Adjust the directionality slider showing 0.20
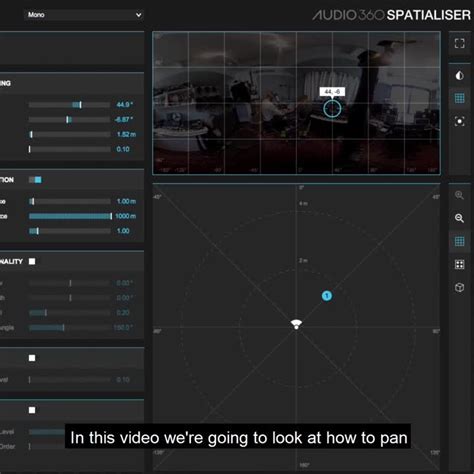The height and width of the screenshot is (474, 474). 69,313
